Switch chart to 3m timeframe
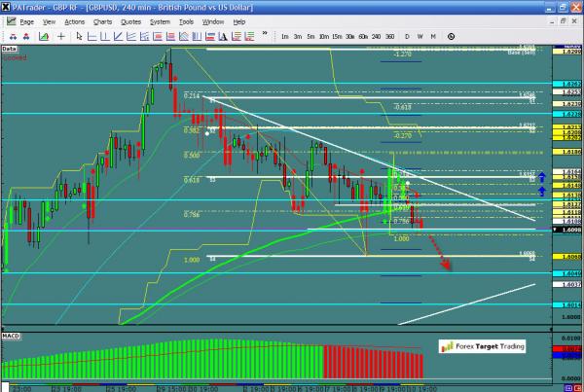584x392 pixels. click(x=298, y=37)
